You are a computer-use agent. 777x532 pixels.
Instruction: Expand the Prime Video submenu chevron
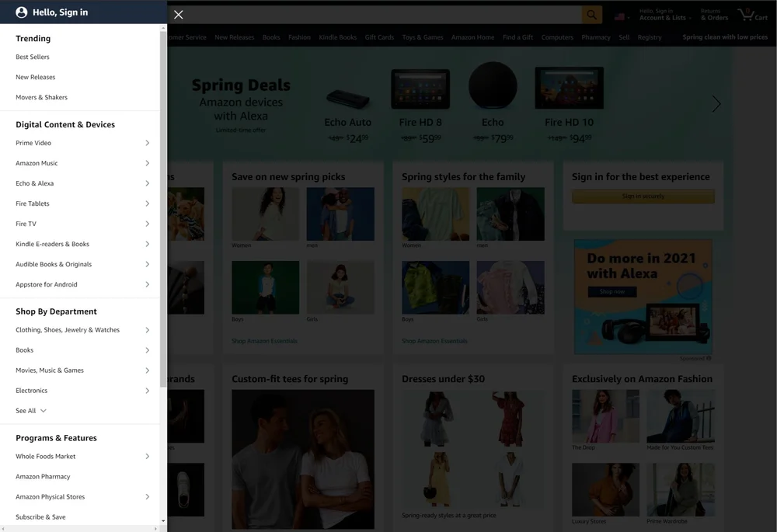(x=147, y=143)
